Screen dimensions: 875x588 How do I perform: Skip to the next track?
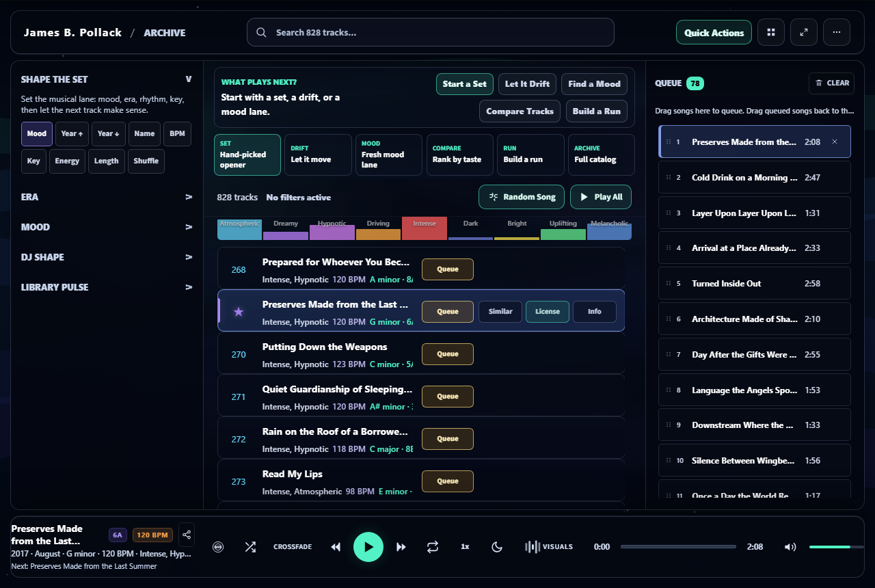pyautogui.click(x=401, y=547)
